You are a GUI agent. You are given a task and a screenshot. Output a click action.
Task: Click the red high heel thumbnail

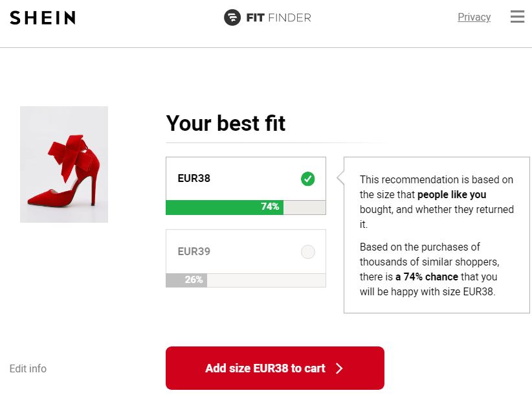(x=64, y=164)
